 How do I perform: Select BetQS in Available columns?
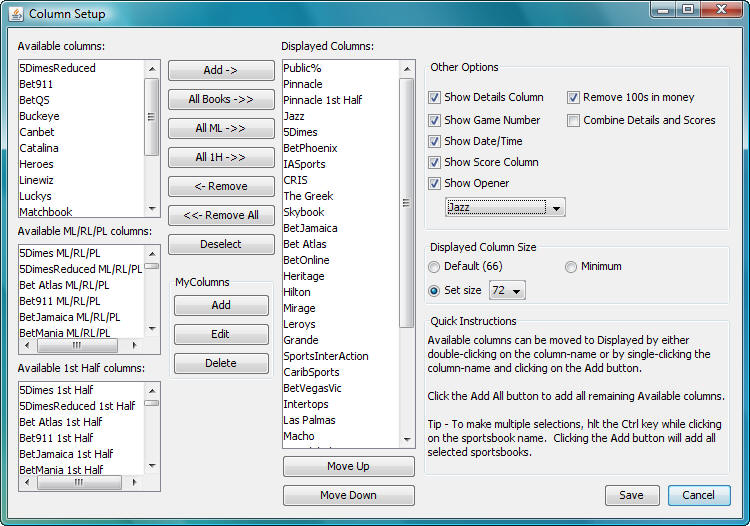(x=81, y=100)
